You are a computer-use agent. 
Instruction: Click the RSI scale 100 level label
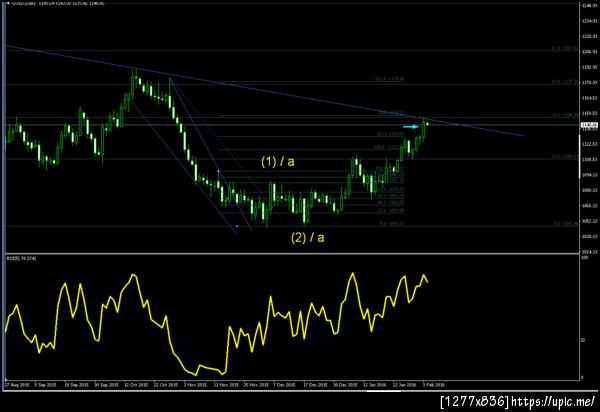585,258
